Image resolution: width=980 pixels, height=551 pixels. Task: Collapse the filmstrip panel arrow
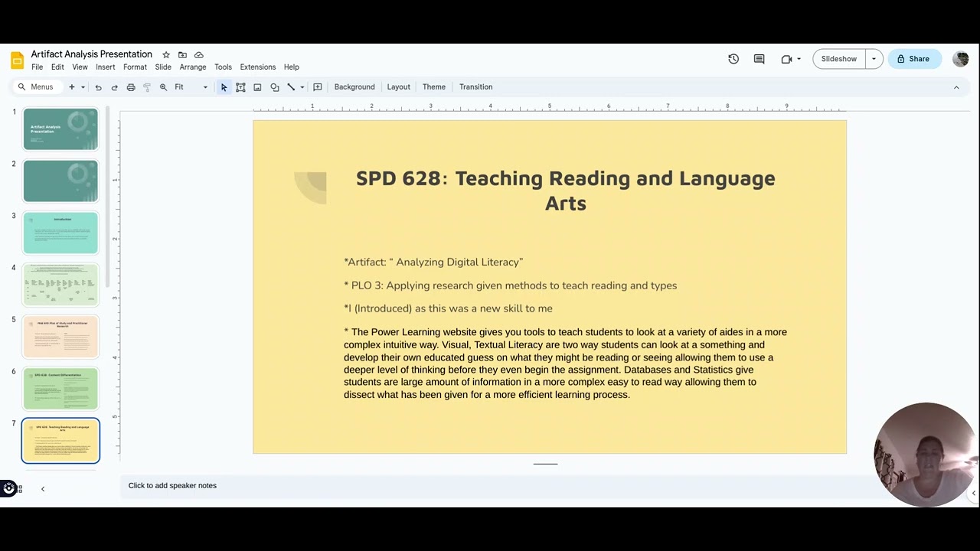coord(43,489)
